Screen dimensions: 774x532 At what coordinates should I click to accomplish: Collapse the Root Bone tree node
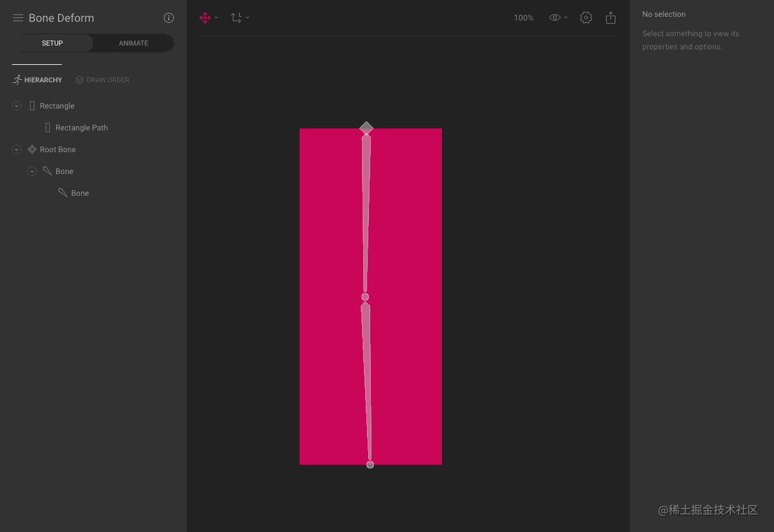17,150
